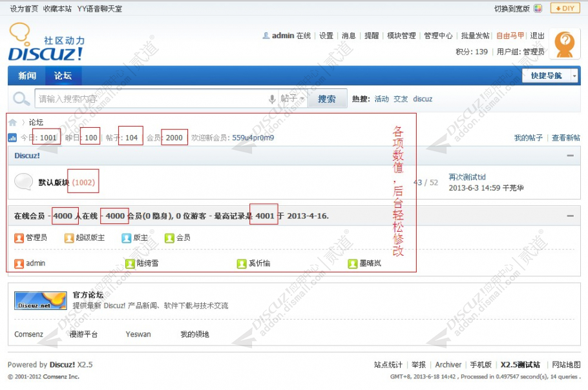The height and width of the screenshot is (390, 588).
Task: Open new member 559u4pr0m9 profile
Action: pos(253,138)
